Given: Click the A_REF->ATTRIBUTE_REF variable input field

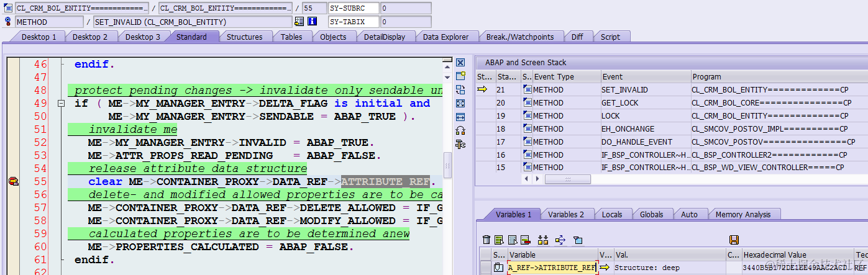Looking at the screenshot, I should coord(552,268).
